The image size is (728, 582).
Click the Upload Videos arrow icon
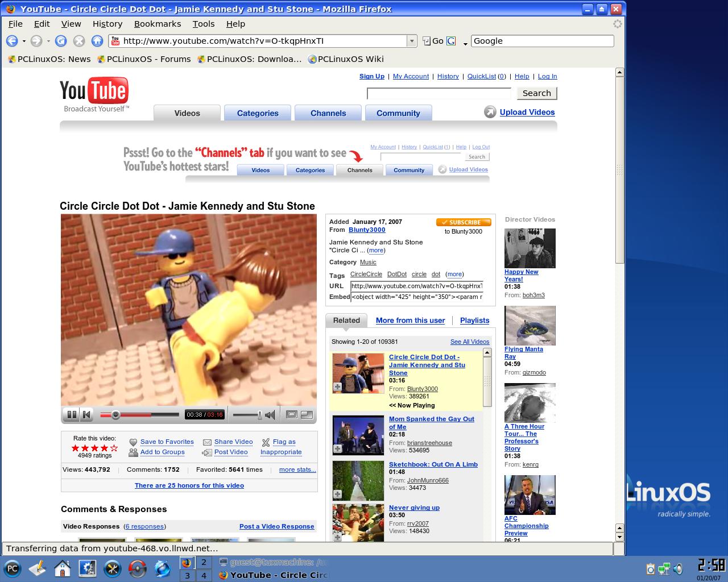pyautogui.click(x=490, y=112)
